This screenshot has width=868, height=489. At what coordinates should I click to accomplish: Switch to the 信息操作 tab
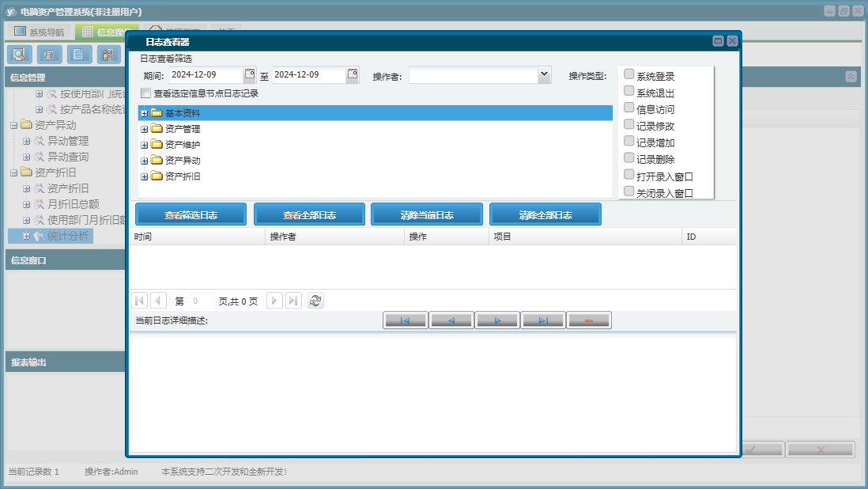point(106,32)
